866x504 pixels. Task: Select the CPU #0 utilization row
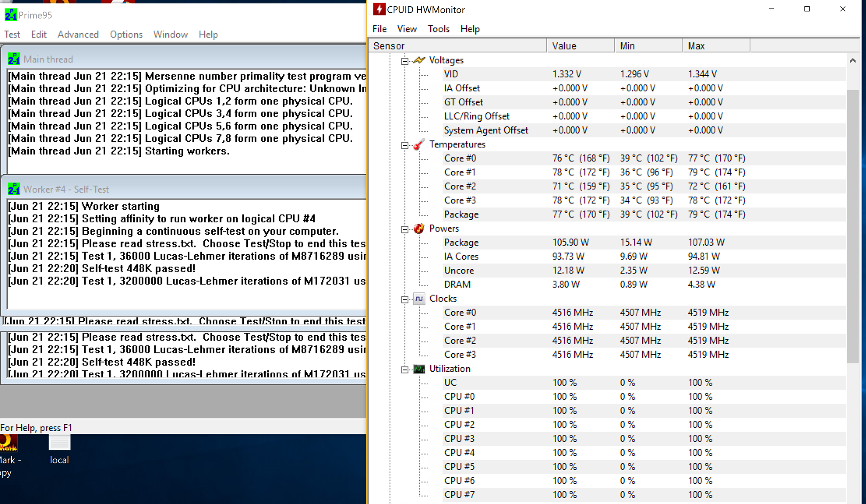tap(644, 397)
